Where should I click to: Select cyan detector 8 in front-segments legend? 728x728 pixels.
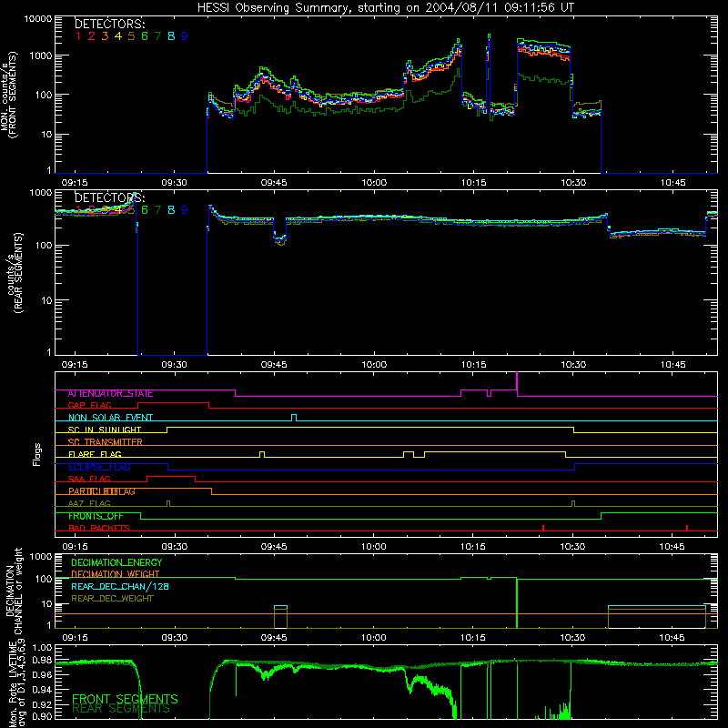click(x=171, y=36)
